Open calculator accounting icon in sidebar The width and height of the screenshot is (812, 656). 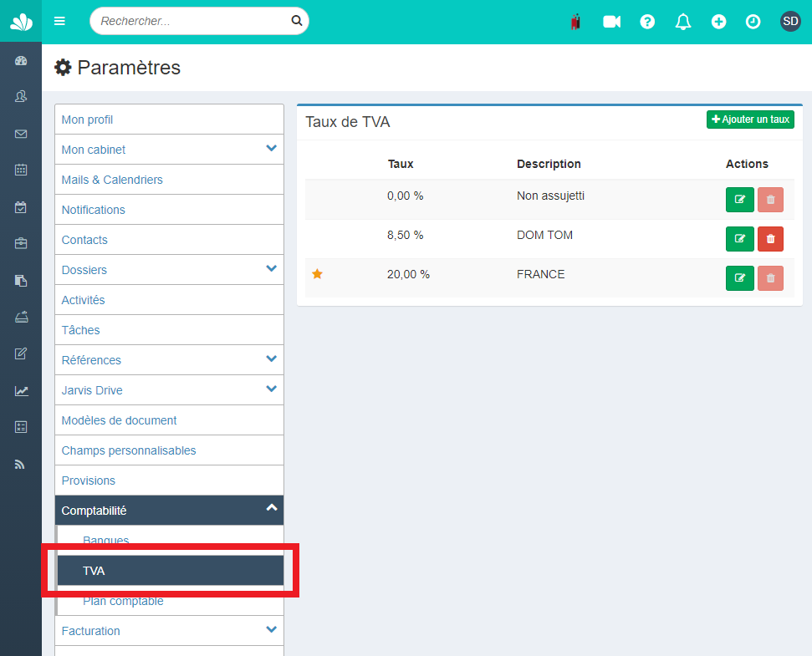click(21, 427)
